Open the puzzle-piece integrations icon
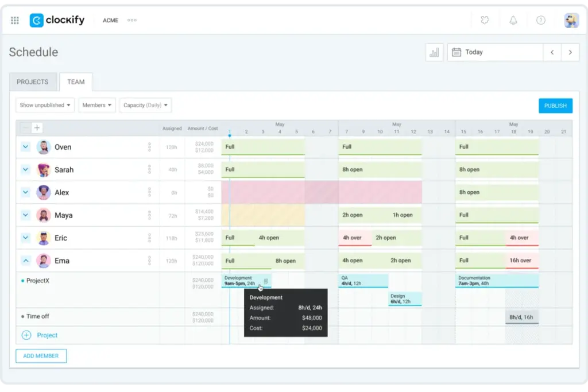Screen dimensions: 588x392 485,20
